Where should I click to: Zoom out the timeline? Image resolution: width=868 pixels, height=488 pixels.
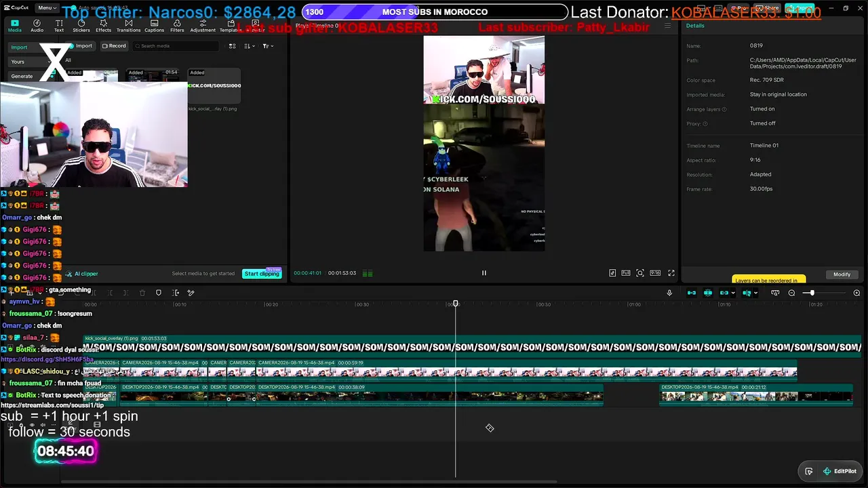[x=791, y=293]
